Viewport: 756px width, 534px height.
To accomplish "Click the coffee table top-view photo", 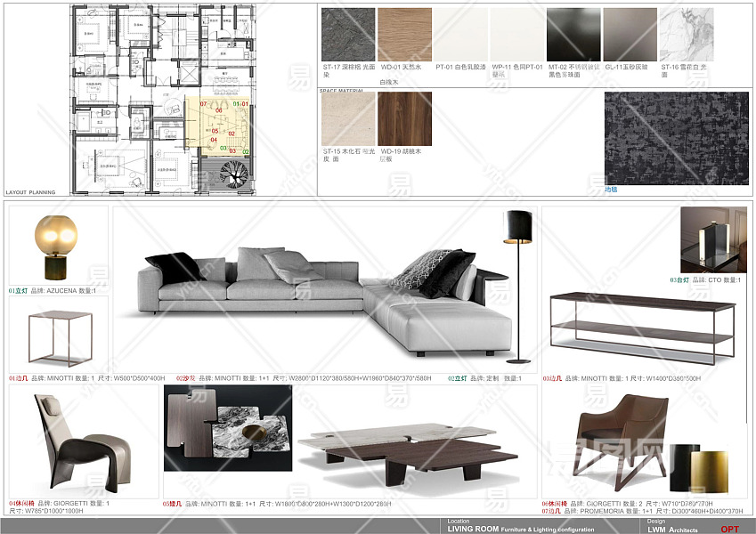I will pos(228,428).
